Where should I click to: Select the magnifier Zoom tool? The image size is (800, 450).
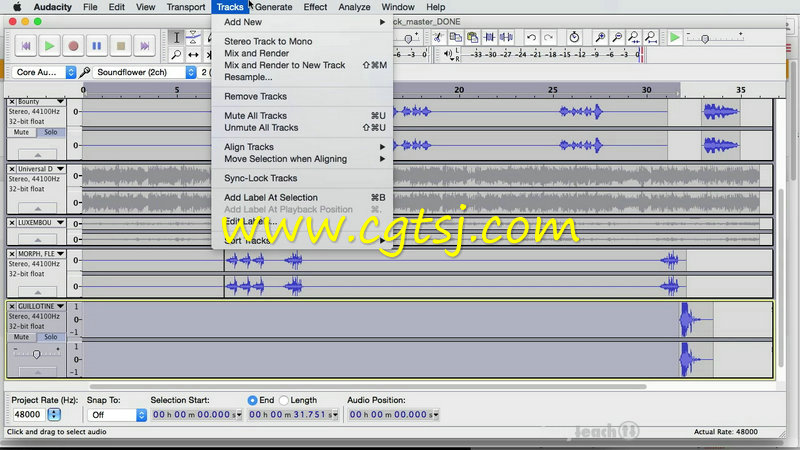(x=176, y=54)
